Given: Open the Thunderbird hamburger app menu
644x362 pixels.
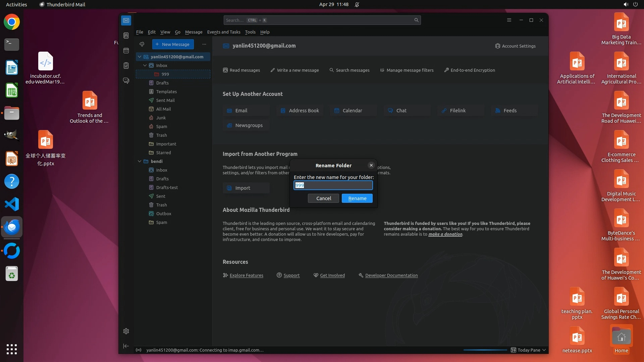Looking at the screenshot, I should point(509,20).
